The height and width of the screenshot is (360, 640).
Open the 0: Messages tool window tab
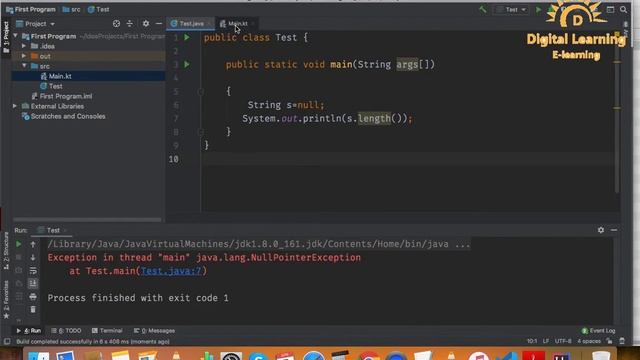click(x=154, y=331)
